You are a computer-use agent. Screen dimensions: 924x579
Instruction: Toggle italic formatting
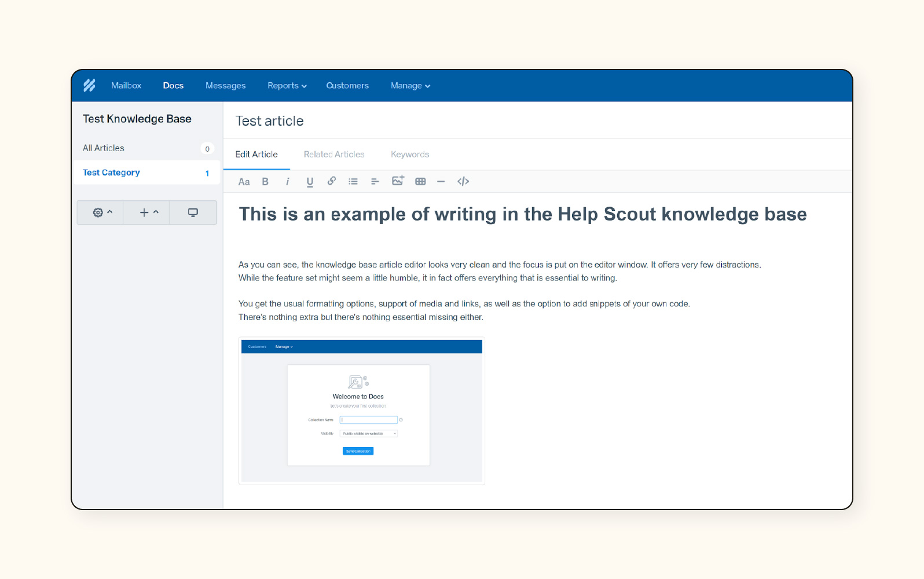(287, 181)
